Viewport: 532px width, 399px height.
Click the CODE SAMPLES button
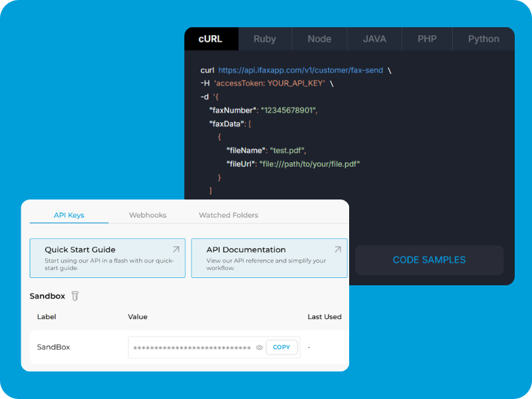(x=429, y=260)
